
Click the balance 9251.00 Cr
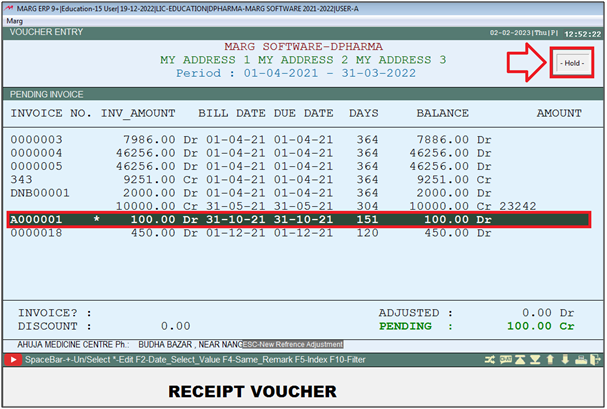[454, 180]
